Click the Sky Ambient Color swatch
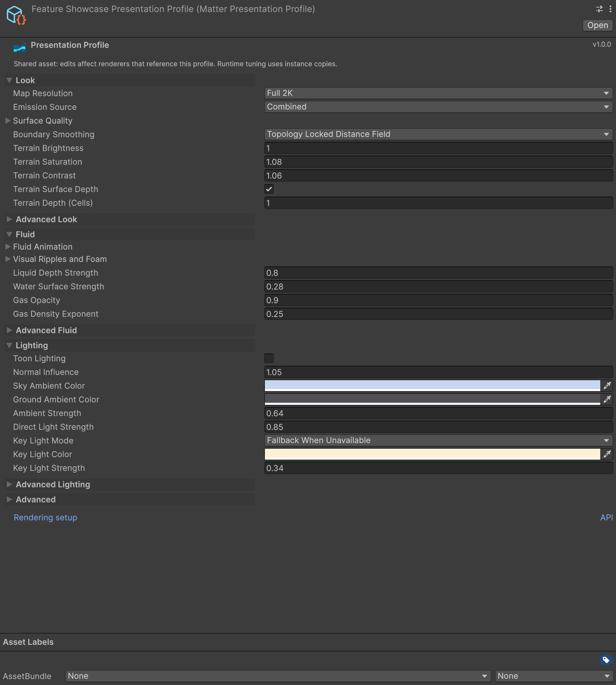616x685 pixels. coord(432,386)
